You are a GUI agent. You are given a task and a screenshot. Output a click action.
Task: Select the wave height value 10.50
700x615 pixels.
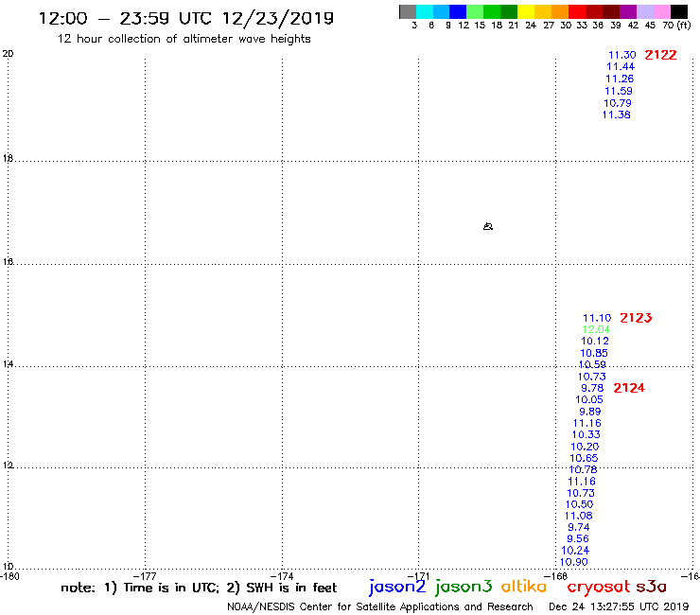click(580, 504)
